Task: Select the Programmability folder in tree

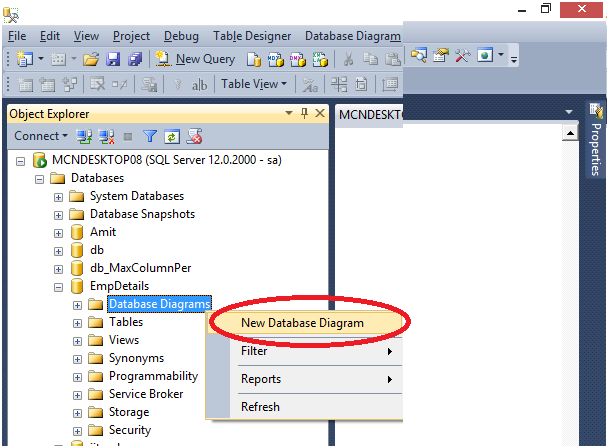Action: (x=153, y=376)
